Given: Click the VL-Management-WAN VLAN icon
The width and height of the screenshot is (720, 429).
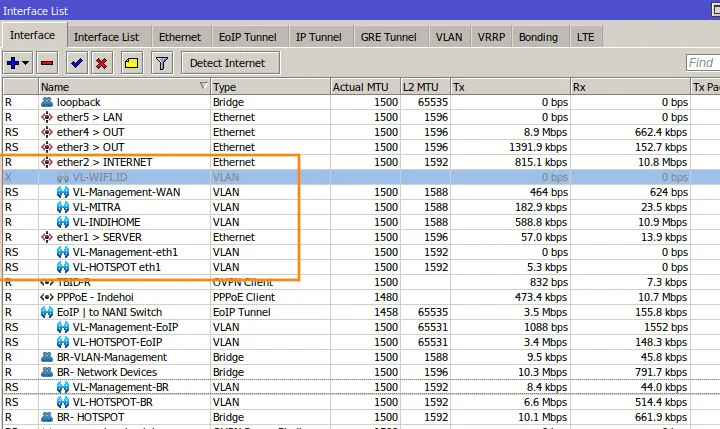Looking at the screenshot, I should (63, 192).
